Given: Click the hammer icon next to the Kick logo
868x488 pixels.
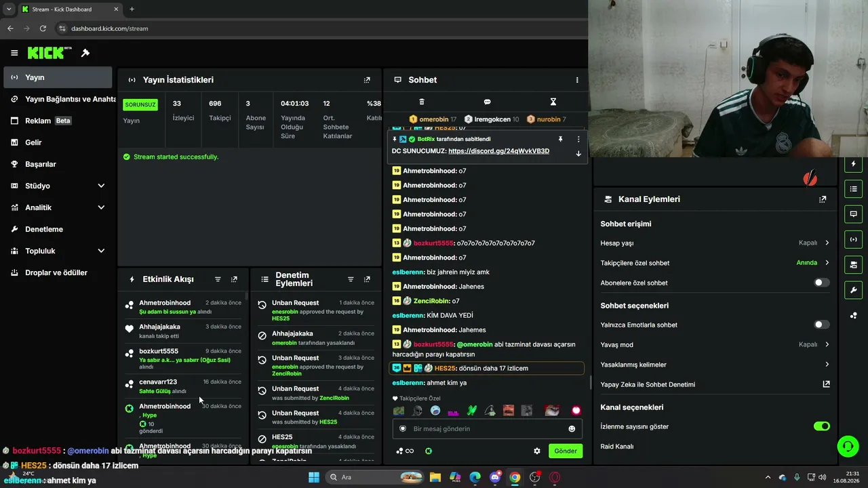Looking at the screenshot, I should click(x=85, y=53).
